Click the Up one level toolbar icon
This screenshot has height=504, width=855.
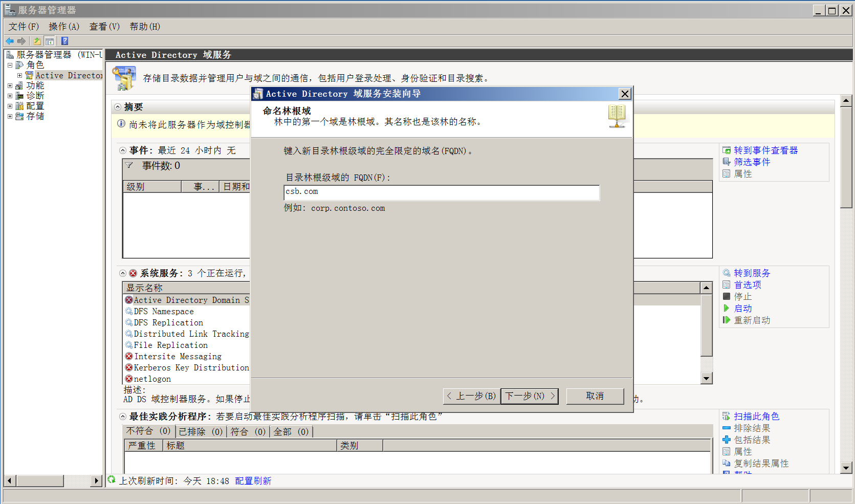(37, 41)
